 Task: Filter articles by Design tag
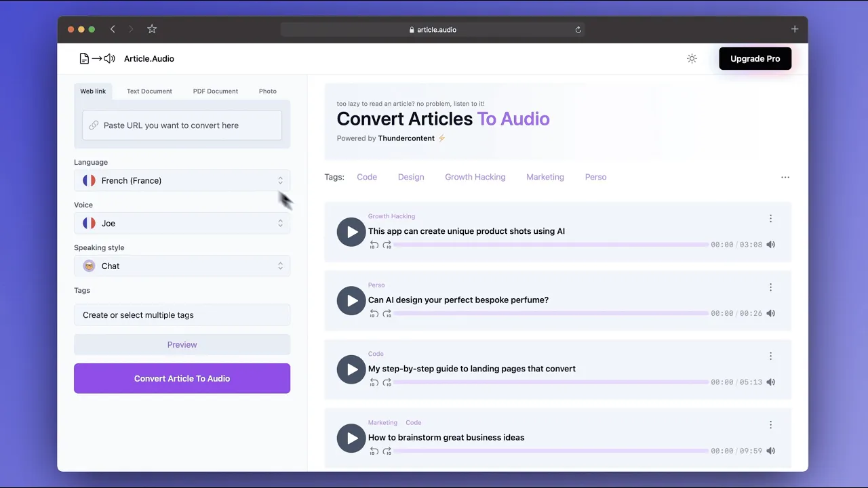click(411, 177)
